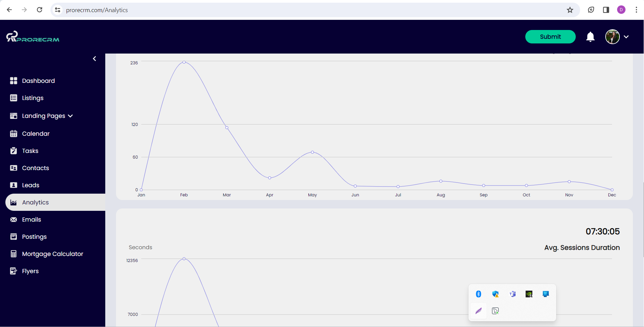Click the ProReCRM logo
The height and width of the screenshot is (327, 644).
tap(33, 36)
